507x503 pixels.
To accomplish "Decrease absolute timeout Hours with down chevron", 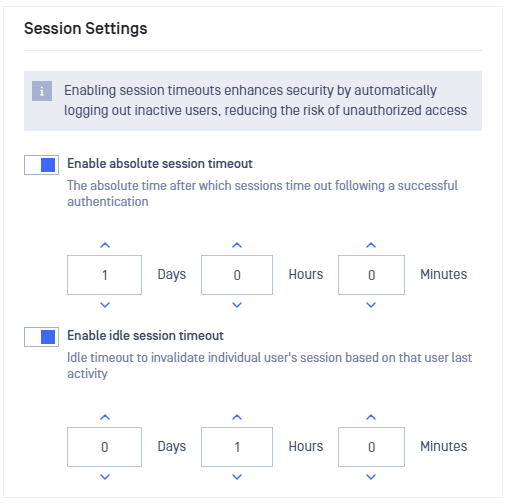I will pyautogui.click(x=237, y=305).
